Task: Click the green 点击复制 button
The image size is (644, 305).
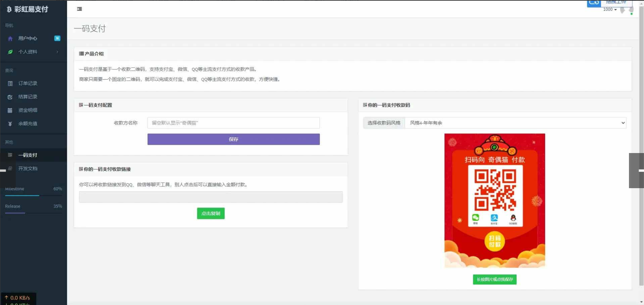Action: click(x=211, y=213)
